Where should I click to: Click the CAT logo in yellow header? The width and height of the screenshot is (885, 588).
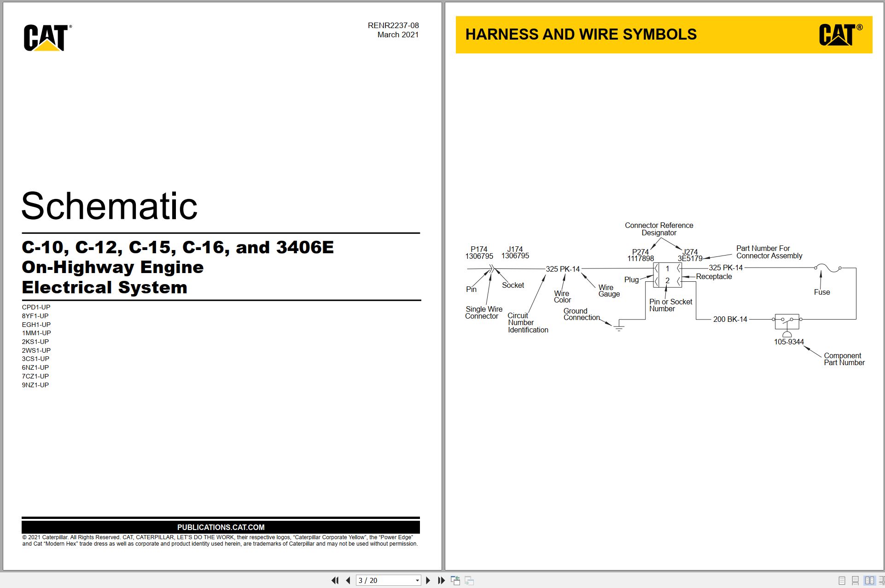coord(840,35)
